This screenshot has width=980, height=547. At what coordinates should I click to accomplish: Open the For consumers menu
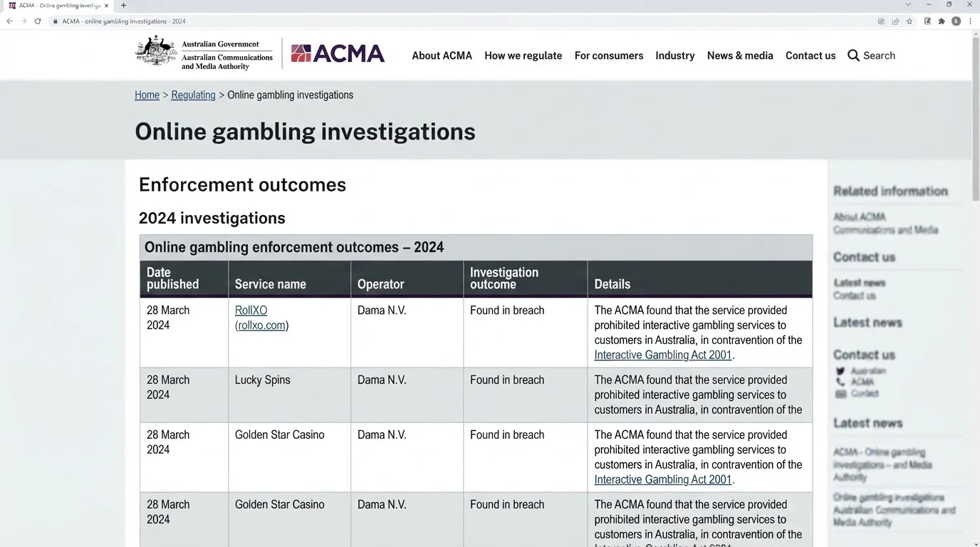click(x=609, y=56)
